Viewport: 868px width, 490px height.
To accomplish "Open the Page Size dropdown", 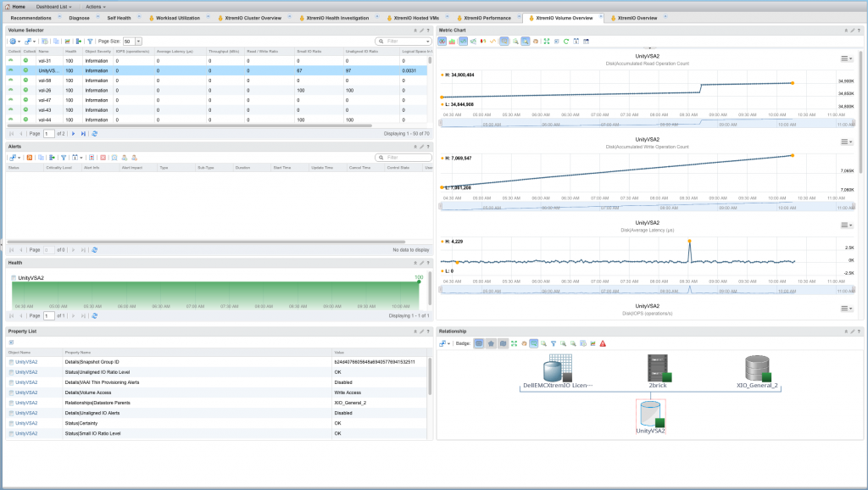I will [x=138, y=41].
